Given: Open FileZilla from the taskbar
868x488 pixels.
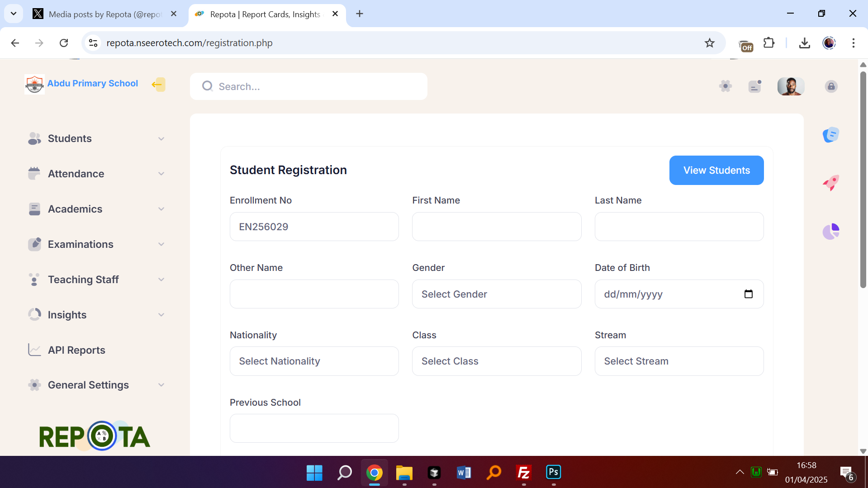Looking at the screenshot, I should (523, 473).
